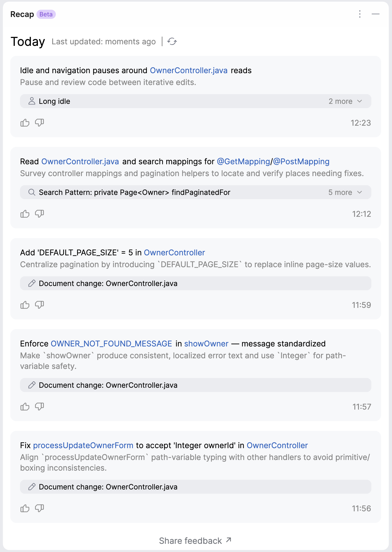The image size is (392, 552).
Task: Thumbs down the 12:23 idle entry
Action: [39, 123]
